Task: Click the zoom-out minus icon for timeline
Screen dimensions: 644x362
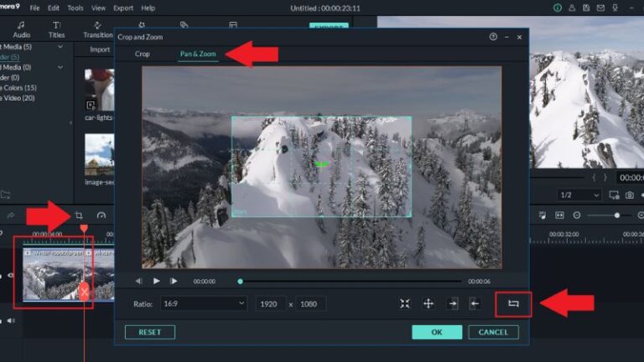Action: [x=578, y=215]
